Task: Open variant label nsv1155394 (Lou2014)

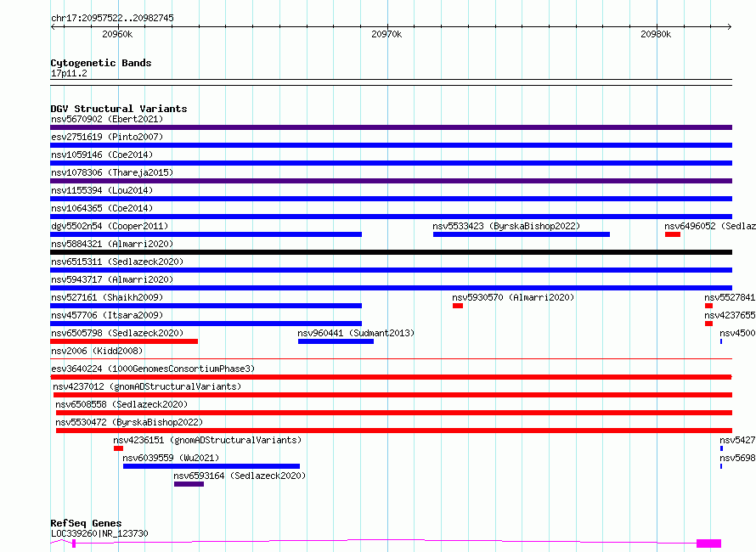Action: (102, 190)
